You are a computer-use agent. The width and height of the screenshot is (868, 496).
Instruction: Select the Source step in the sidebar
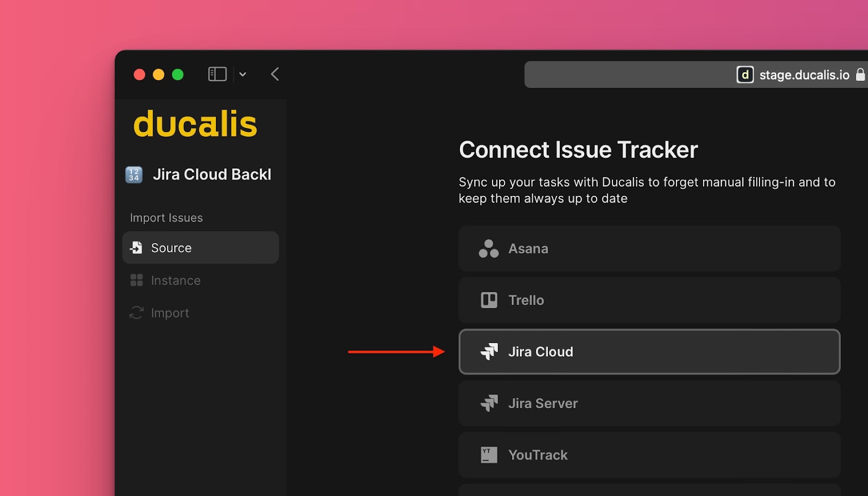click(x=201, y=247)
